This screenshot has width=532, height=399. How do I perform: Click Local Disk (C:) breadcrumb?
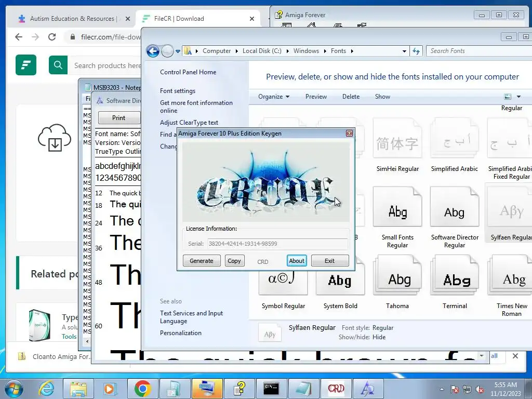(262, 51)
